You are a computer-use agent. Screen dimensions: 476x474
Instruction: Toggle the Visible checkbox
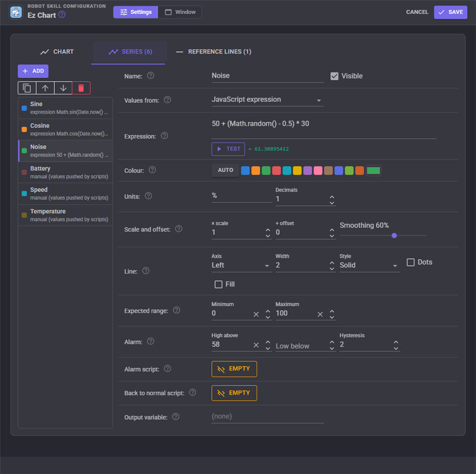335,76
